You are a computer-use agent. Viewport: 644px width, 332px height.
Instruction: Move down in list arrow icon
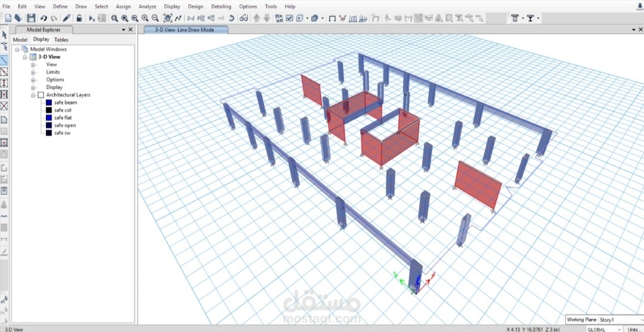[267, 18]
